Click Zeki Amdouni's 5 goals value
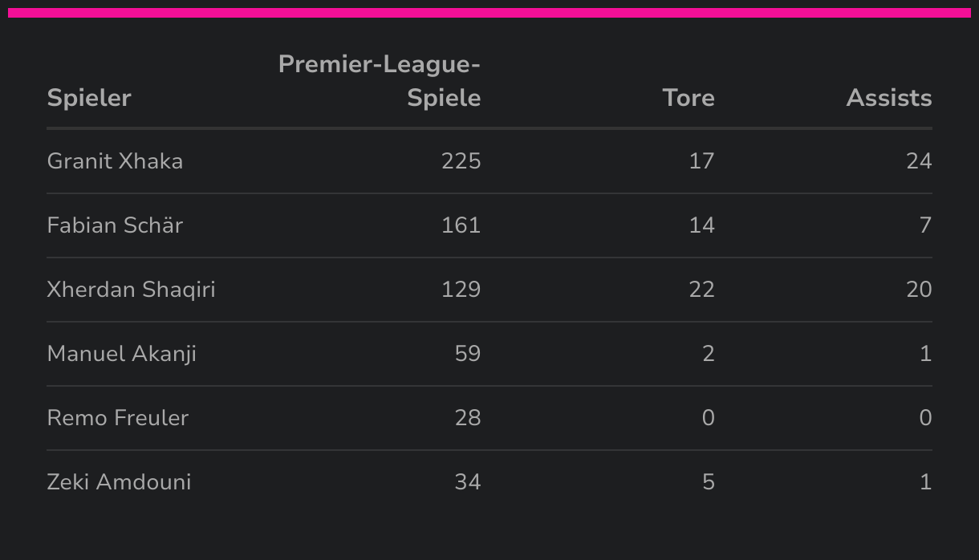Viewport: 979px width, 560px height. [709, 482]
